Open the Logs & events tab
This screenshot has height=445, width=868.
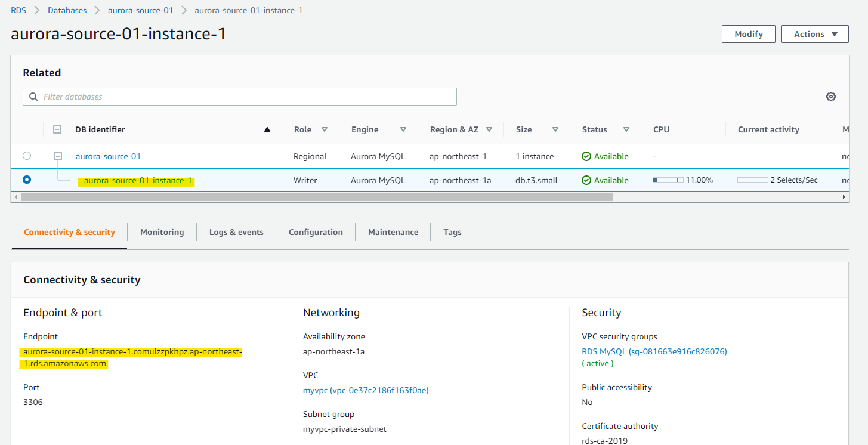[236, 232]
